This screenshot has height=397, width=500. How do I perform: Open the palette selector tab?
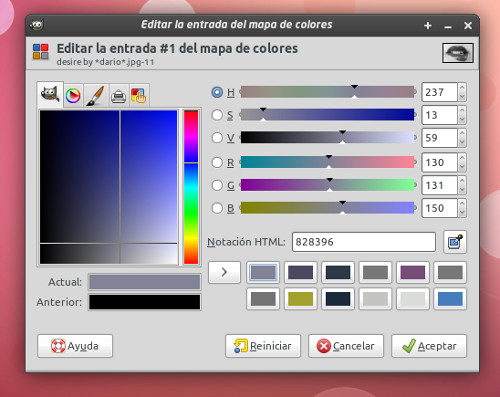coord(139,96)
